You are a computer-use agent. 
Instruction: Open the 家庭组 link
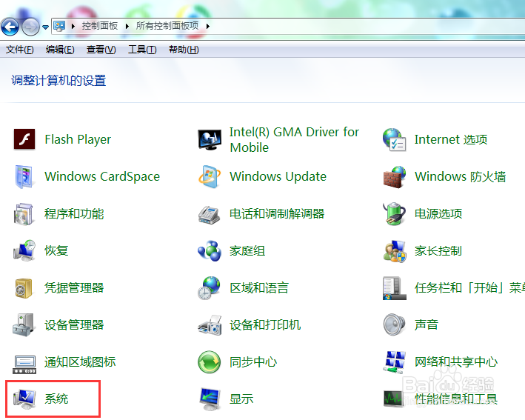click(x=247, y=250)
